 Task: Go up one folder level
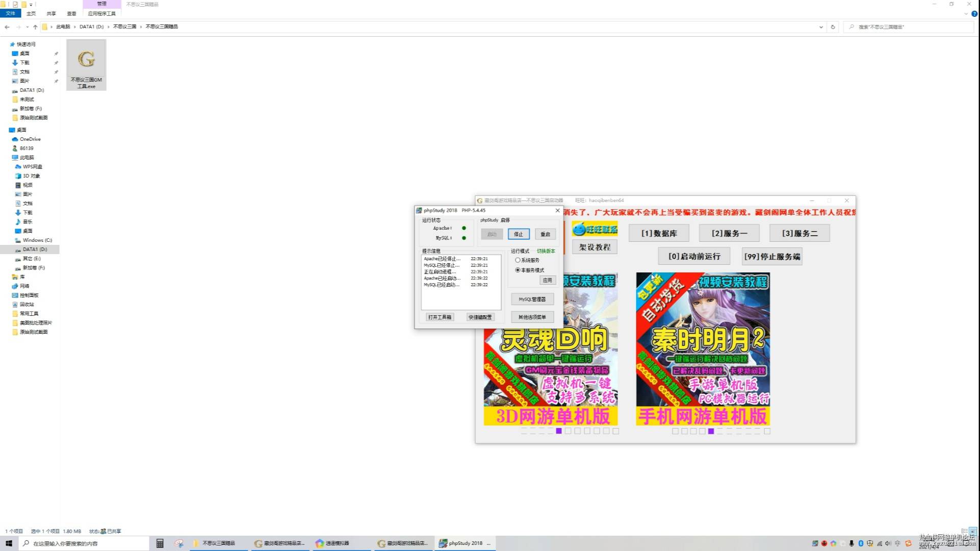[x=35, y=27]
